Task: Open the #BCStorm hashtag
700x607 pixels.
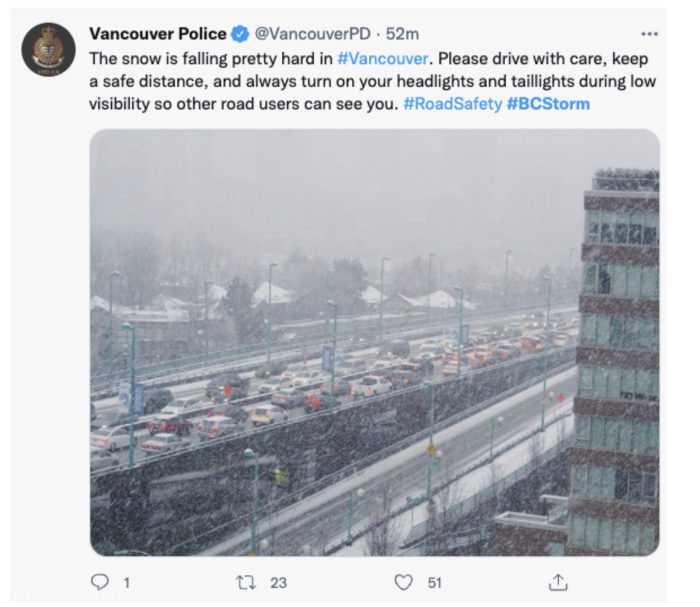Action: 548,104
